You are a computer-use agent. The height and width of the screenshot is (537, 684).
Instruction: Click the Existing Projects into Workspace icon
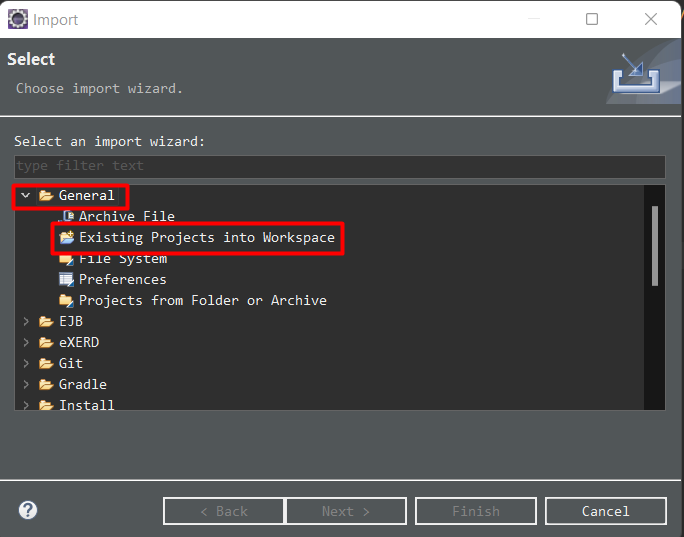click(67, 237)
